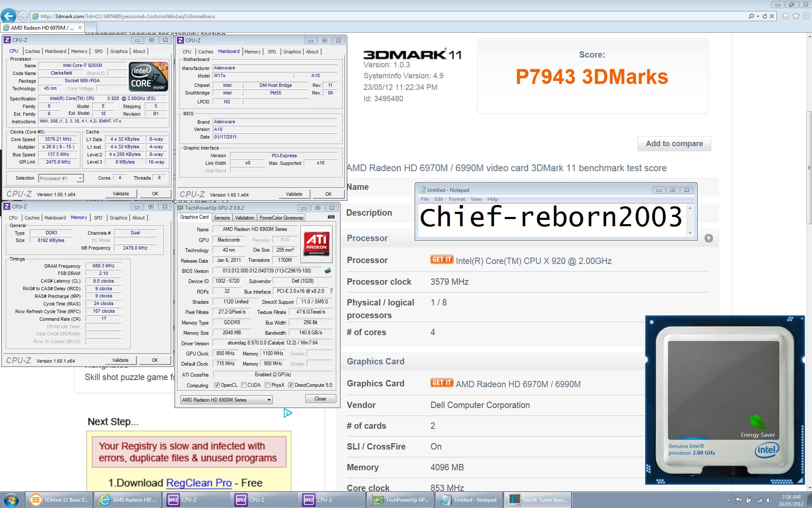The height and width of the screenshot is (508, 812).
Task: Click the browser Forward arrow button
Action: pos(23,16)
